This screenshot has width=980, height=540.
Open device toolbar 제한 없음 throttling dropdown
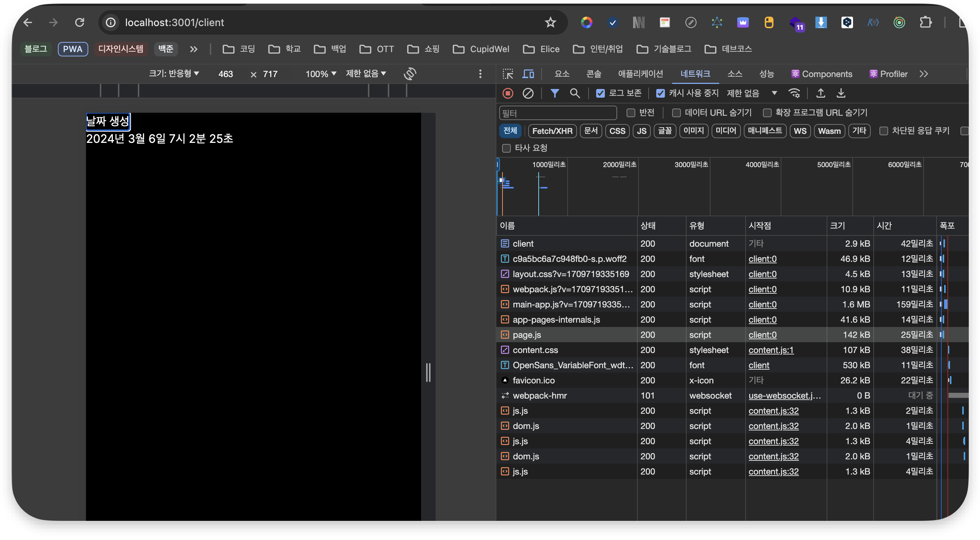[x=366, y=73]
